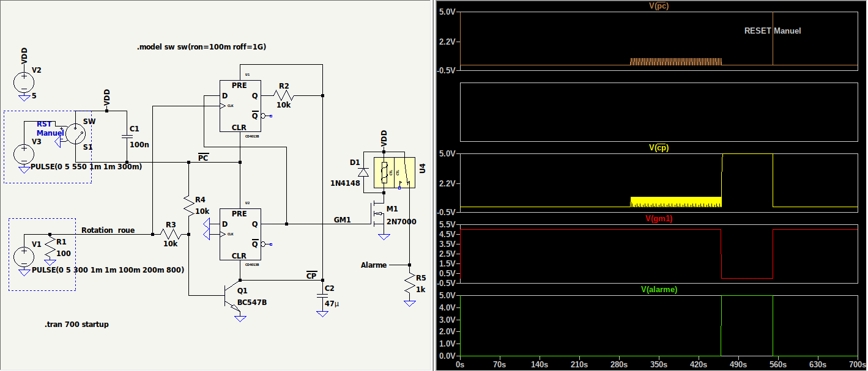Screen dimensions: 868x371
Task: Click the yellow V(cp) pulse burst trace
Action: click(x=676, y=202)
